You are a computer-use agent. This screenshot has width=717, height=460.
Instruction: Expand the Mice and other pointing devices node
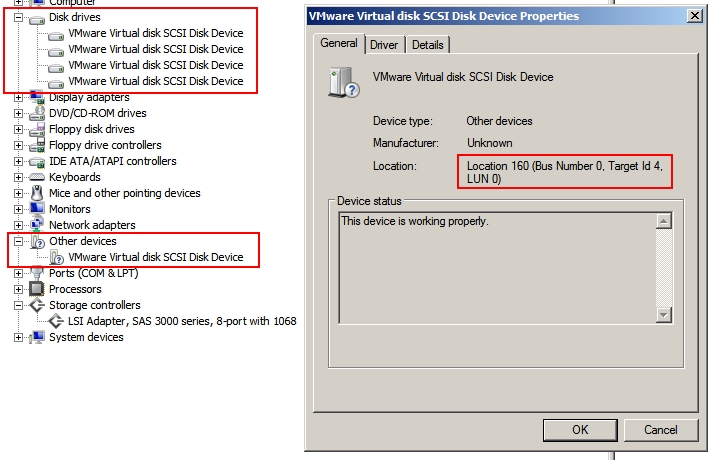pos(18,193)
